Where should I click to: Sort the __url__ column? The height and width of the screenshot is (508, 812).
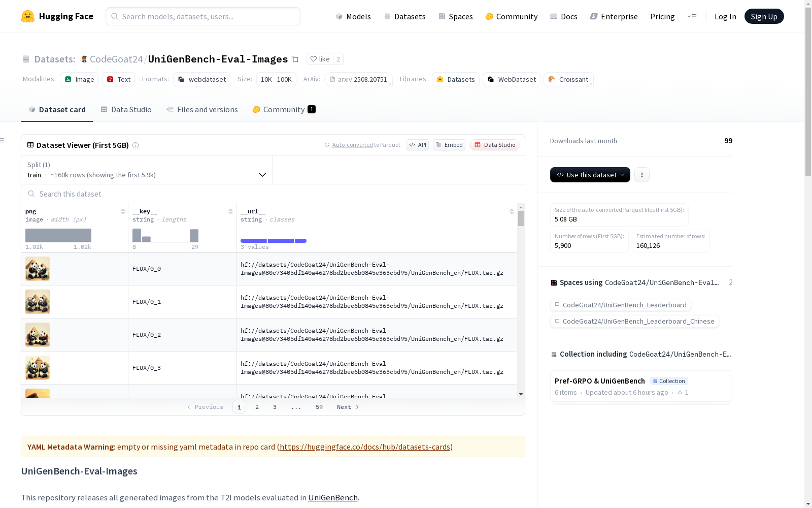coord(512,211)
